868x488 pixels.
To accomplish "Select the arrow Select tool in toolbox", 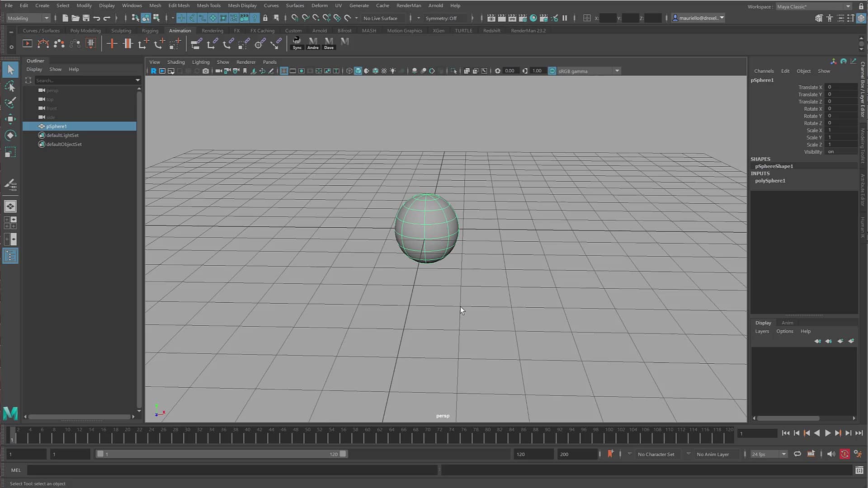I will coord(10,70).
